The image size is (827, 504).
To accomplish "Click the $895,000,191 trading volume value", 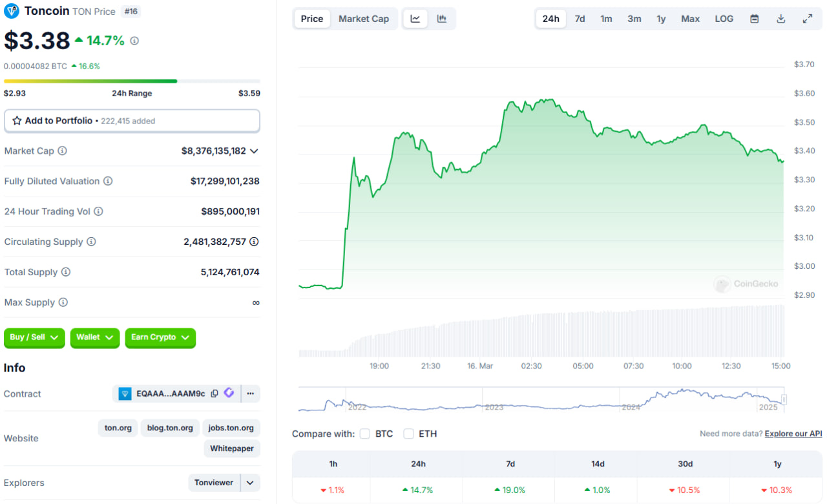I will click(230, 211).
